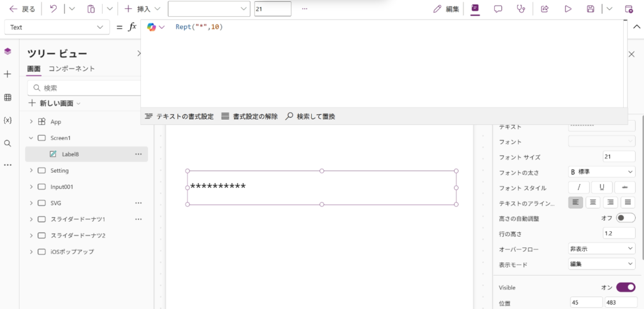The width and height of the screenshot is (644, 309).
Task: Click the tree view 検索 field
Action: pos(85,88)
